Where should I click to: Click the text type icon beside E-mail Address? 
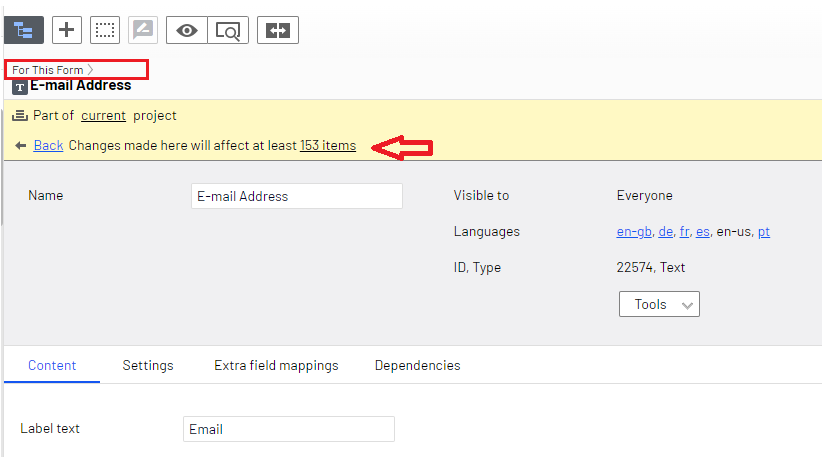[20, 87]
